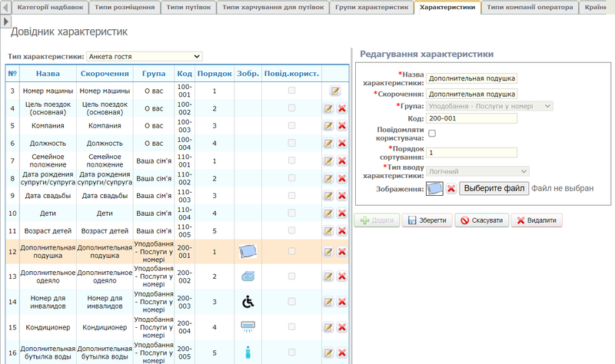Screen dimensions: 615x364
Task: Click the Код input field
Action: (x=472, y=118)
